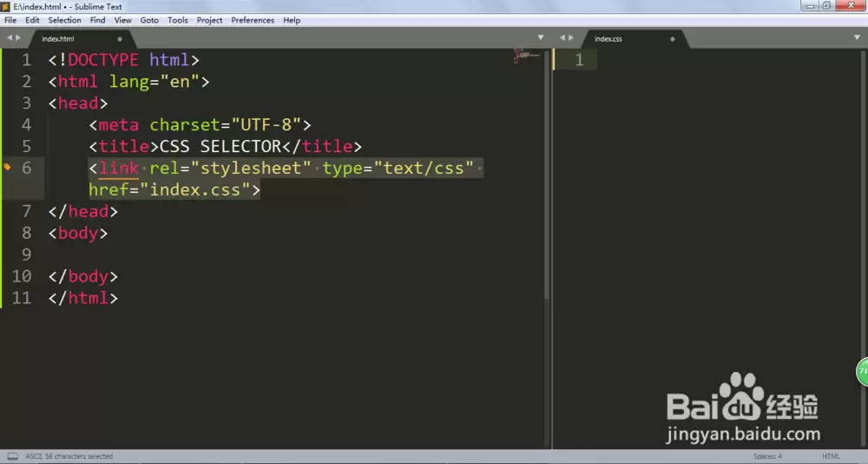Open right pane tab list dropdown
868x464 pixels.
857,37
